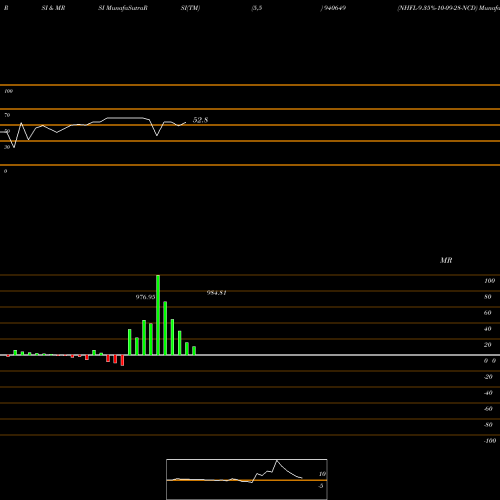Click the 'SI(TM)' header text
Viewport: 500px width, 500px height.
[x=190, y=8]
